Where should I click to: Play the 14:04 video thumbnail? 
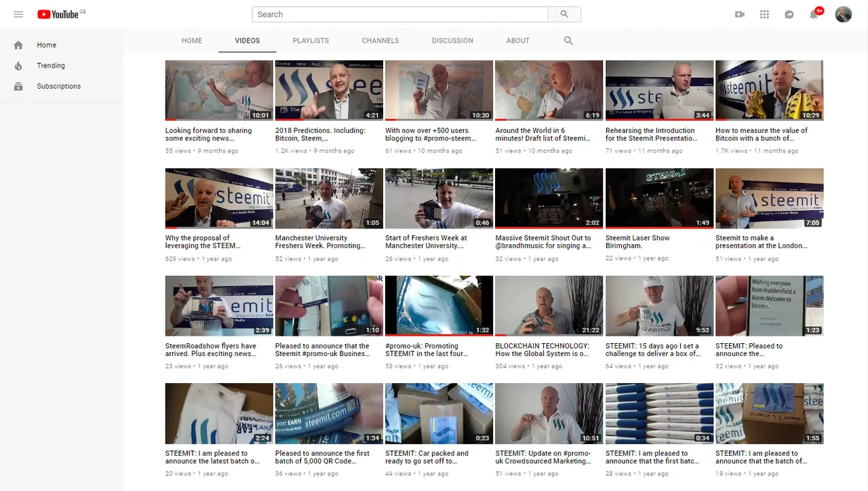point(219,198)
